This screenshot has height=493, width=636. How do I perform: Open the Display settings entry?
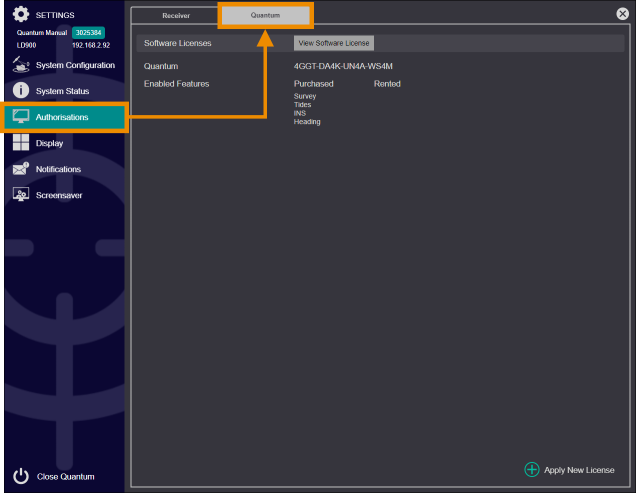pos(64,143)
